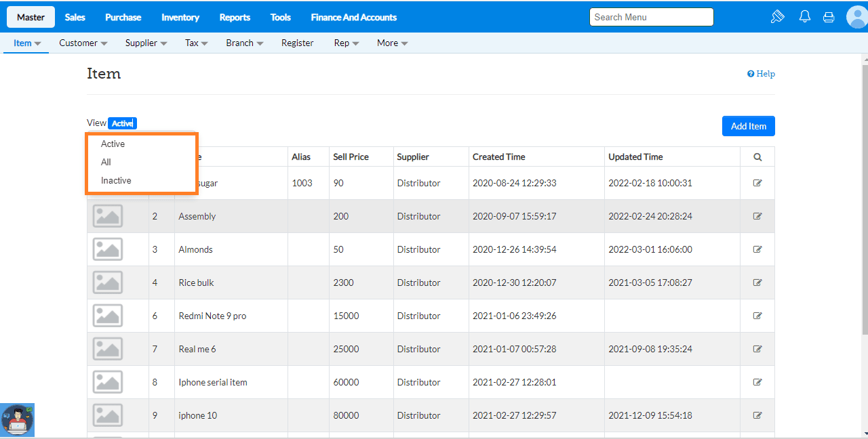Choose All in the View dropdown

(x=106, y=162)
